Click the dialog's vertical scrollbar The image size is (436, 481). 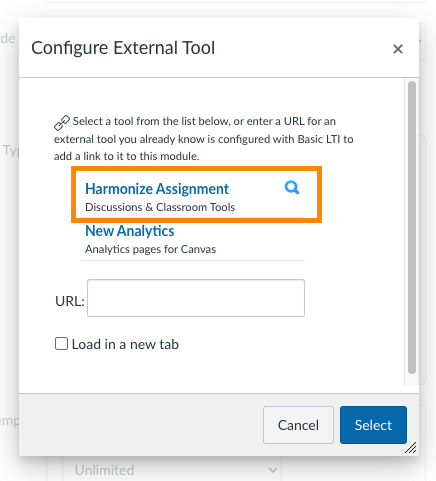click(x=412, y=227)
